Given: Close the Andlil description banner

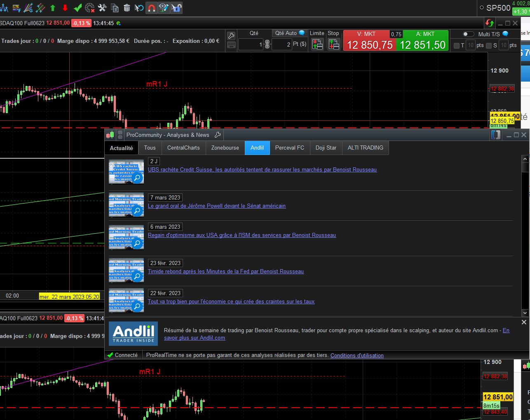Looking at the screenshot, I should pos(524,322).
